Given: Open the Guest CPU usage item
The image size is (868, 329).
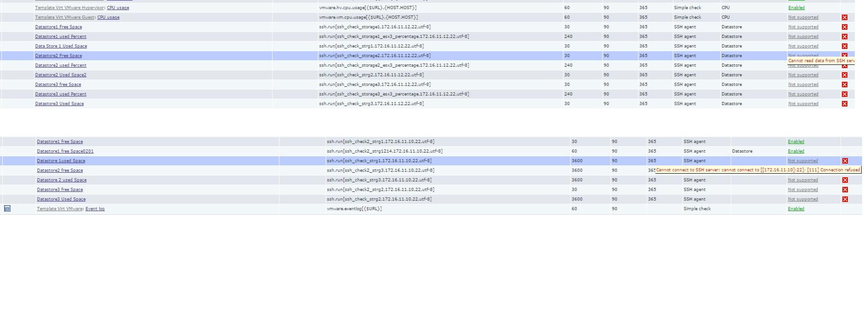Looking at the screenshot, I should (108, 17).
